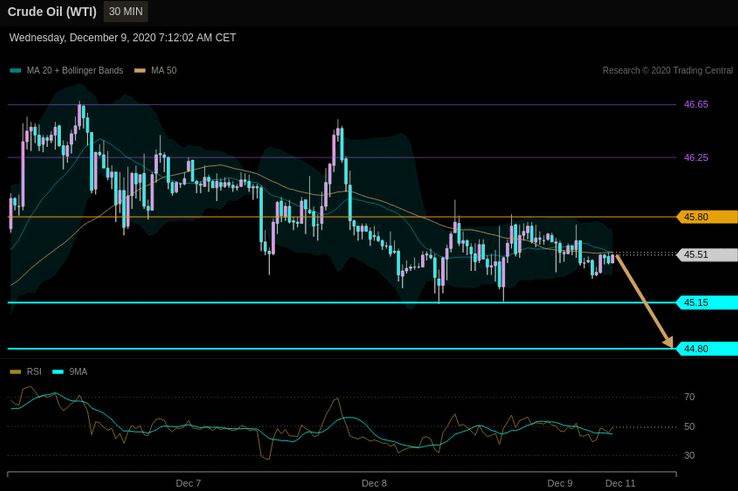Viewport: 738px width, 491px height.
Task: Click the Crude Oil (WTI) title
Action: [52, 12]
